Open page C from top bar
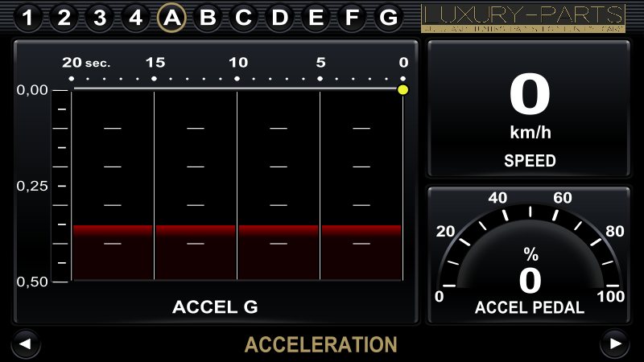Image resolution: width=644 pixels, height=362 pixels. click(244, 18)
